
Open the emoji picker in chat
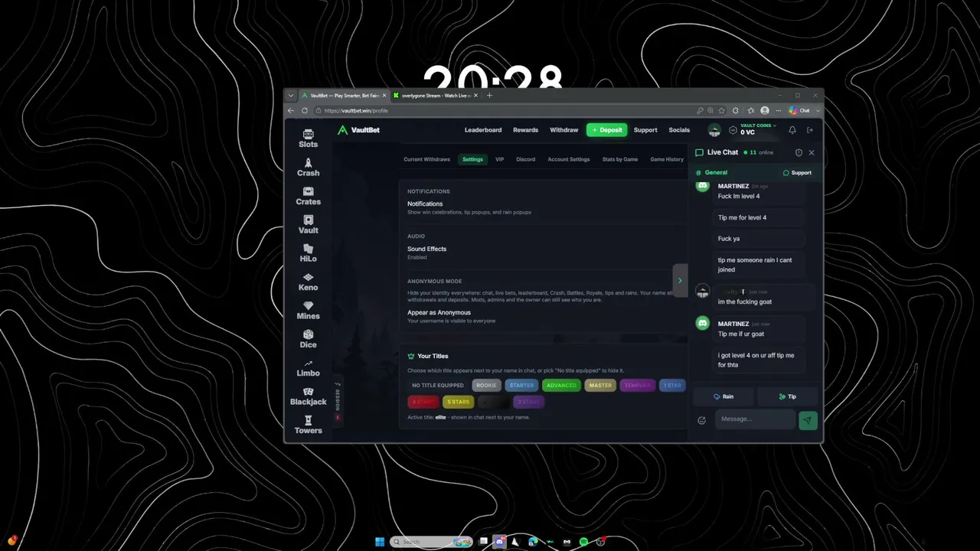coord(702,419)
